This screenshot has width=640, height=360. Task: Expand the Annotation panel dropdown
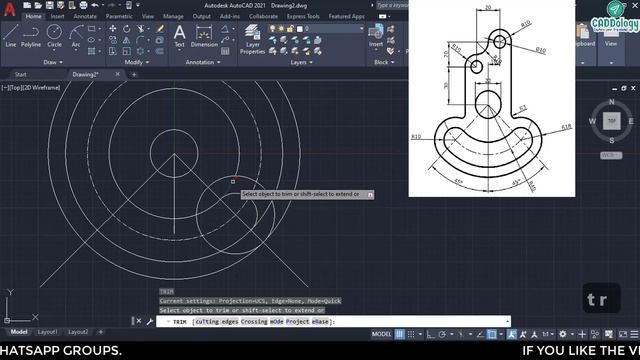[203, 62]
